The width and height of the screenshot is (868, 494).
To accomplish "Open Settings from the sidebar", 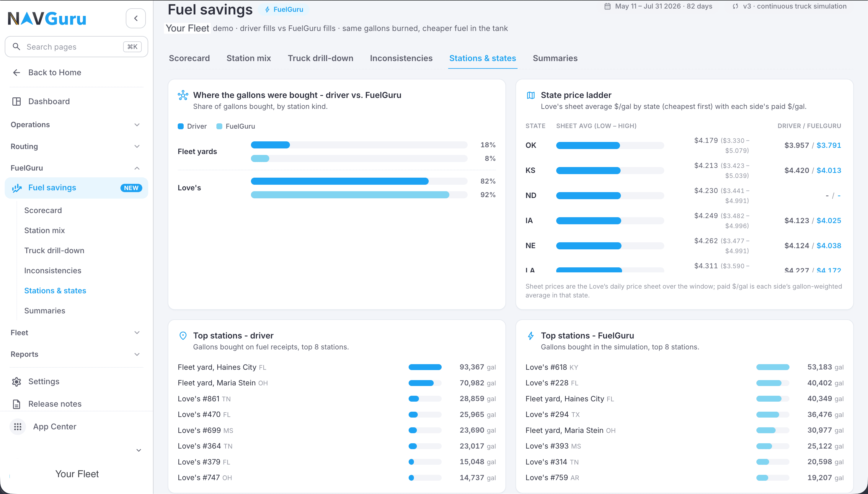I will (76, 382).
